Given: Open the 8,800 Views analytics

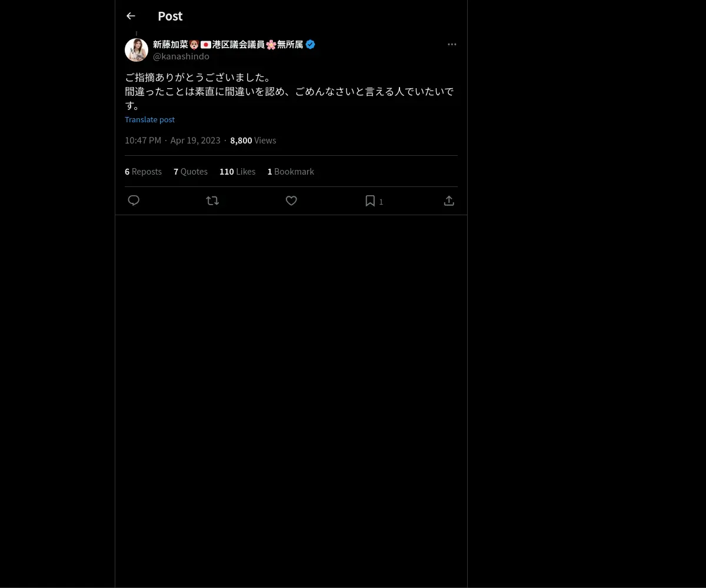Looking at the screenshot, I should tap(253, 141).
